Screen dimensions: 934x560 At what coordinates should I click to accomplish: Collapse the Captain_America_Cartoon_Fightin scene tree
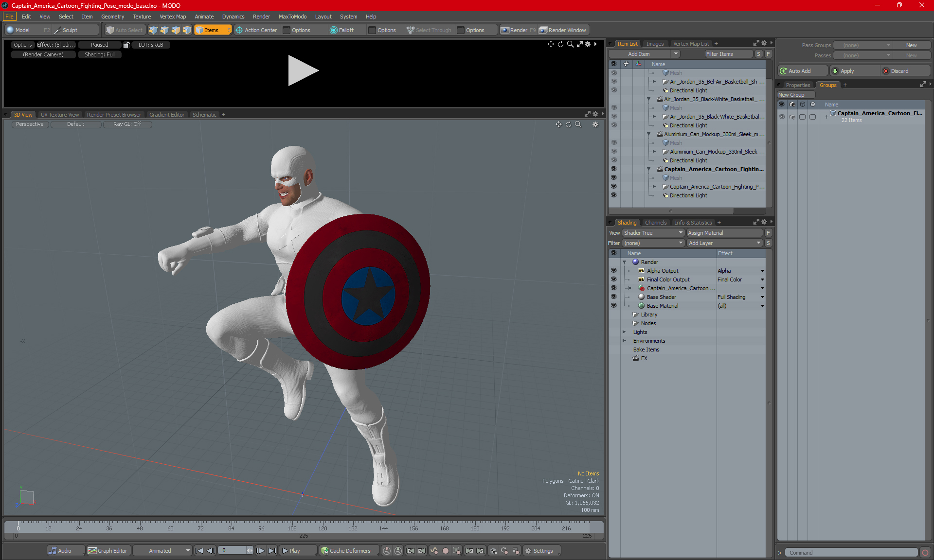click(x=648, y=169)
